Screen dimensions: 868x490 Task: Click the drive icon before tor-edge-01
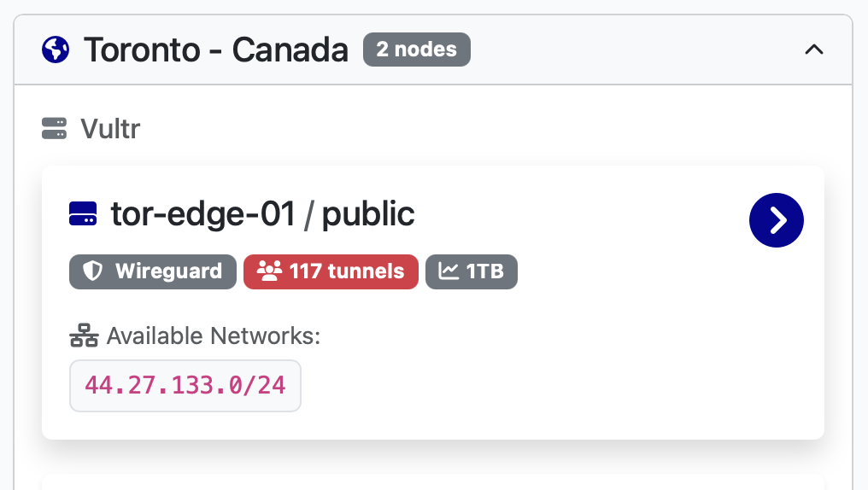pos(83,214)
